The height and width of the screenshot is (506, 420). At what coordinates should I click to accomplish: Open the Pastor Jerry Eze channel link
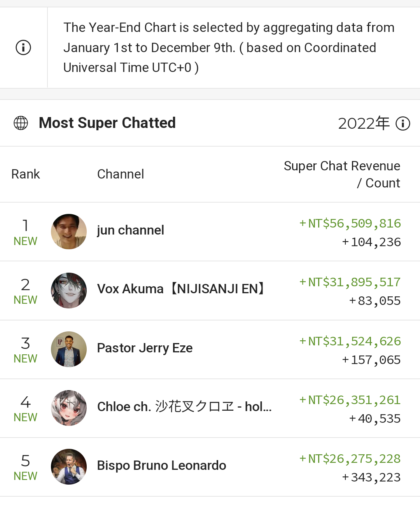pyautogui.click(x=145, y=348)
